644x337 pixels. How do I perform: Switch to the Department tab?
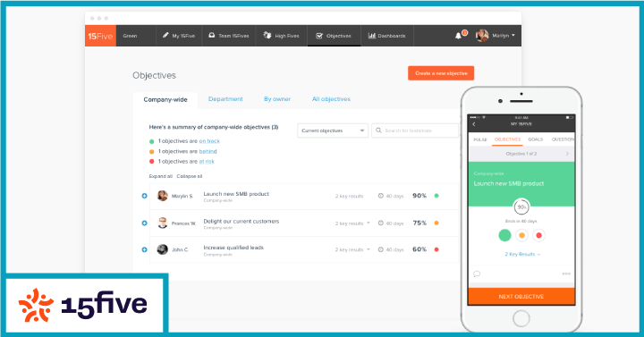point(225,99)
